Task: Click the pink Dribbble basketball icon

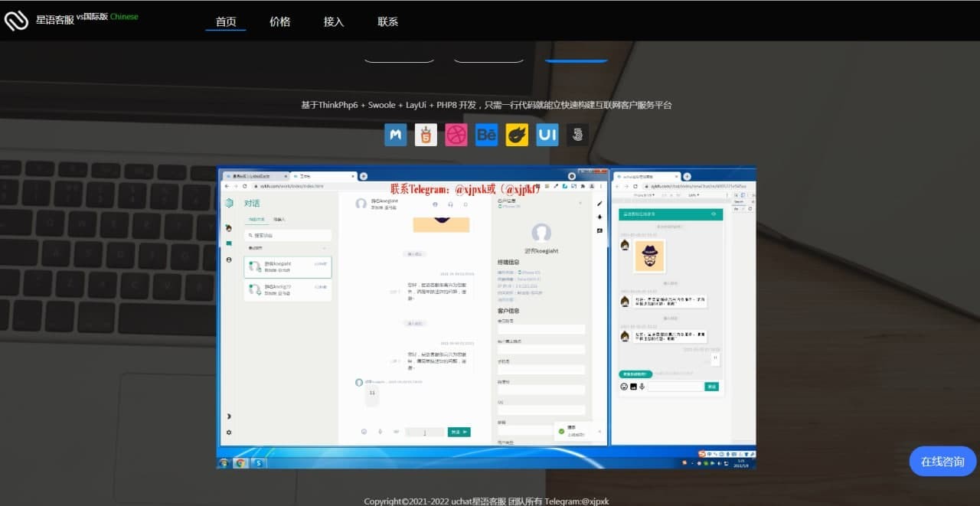Action: pyautogui.click(x=456, y=135)
